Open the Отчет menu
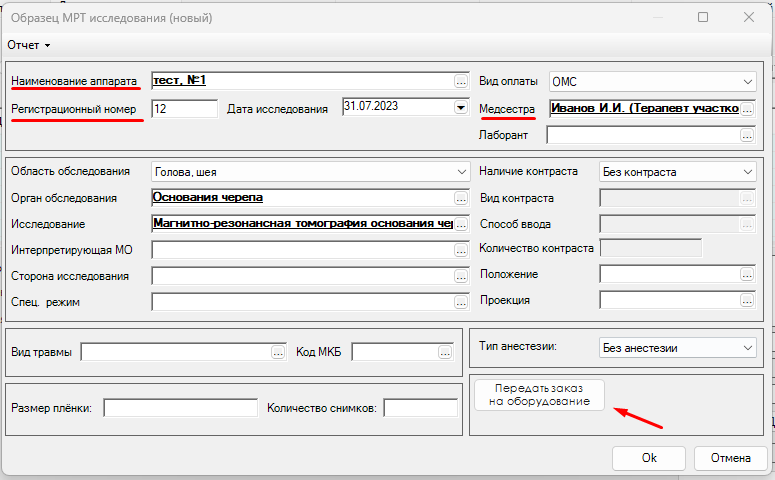The image size is (775, 480). [28, 45]
